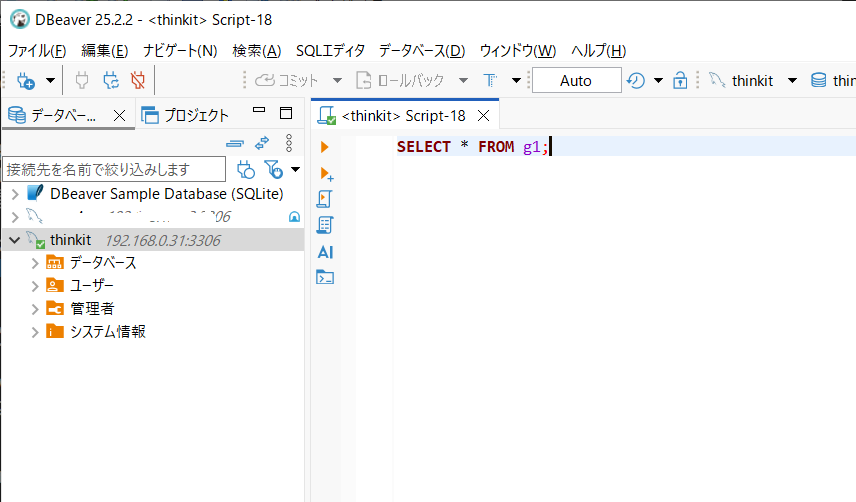Open the SQLエディタ menu
Viewport: 856px width, 502px height.
(330, 51)
